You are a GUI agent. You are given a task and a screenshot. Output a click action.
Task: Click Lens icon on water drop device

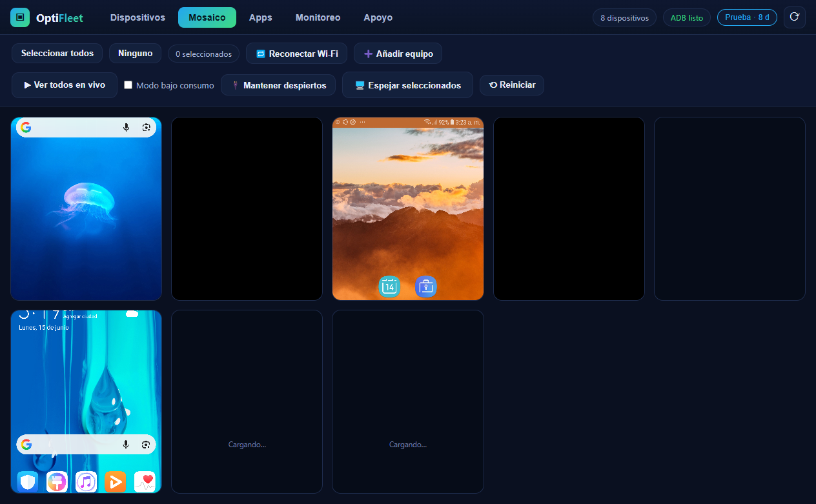147,444
